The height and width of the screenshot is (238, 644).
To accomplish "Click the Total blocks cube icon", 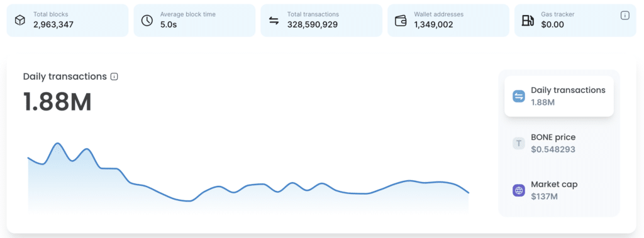I will coord(19,21).
